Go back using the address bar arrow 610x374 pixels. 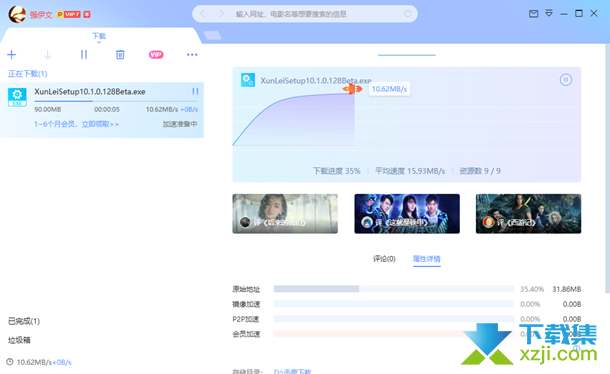click(202, 14)
